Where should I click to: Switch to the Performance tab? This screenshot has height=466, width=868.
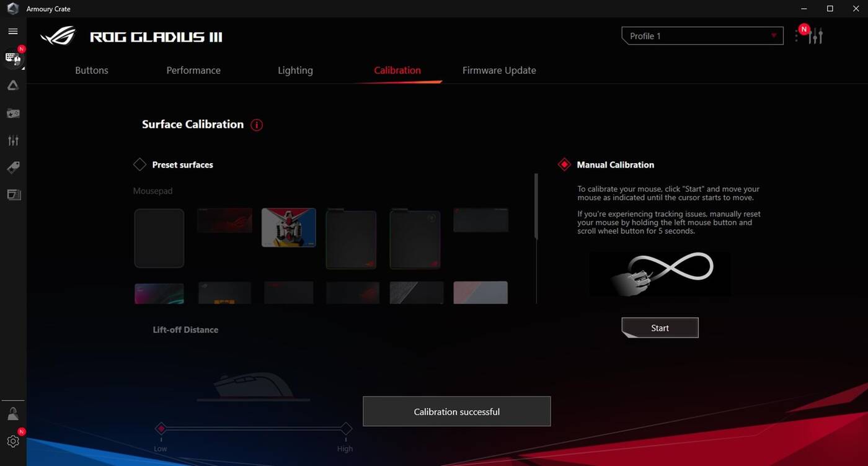point(193,71)
